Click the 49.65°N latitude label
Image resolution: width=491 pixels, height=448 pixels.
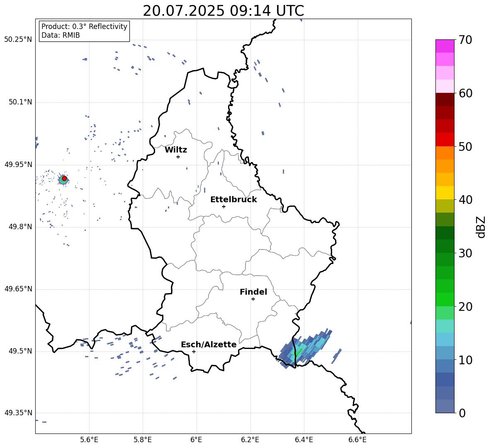click(18, 289)
